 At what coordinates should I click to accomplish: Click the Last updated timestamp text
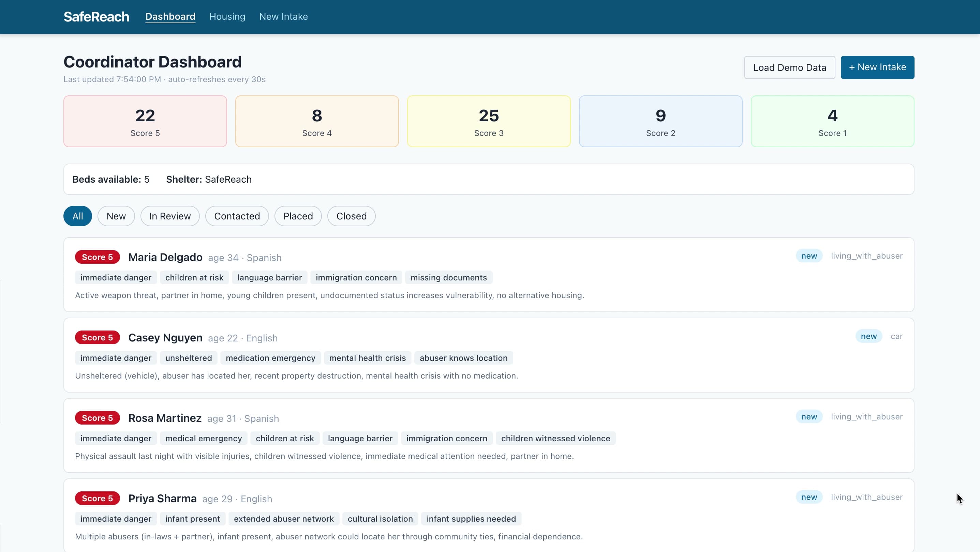(x=164, y=79)
